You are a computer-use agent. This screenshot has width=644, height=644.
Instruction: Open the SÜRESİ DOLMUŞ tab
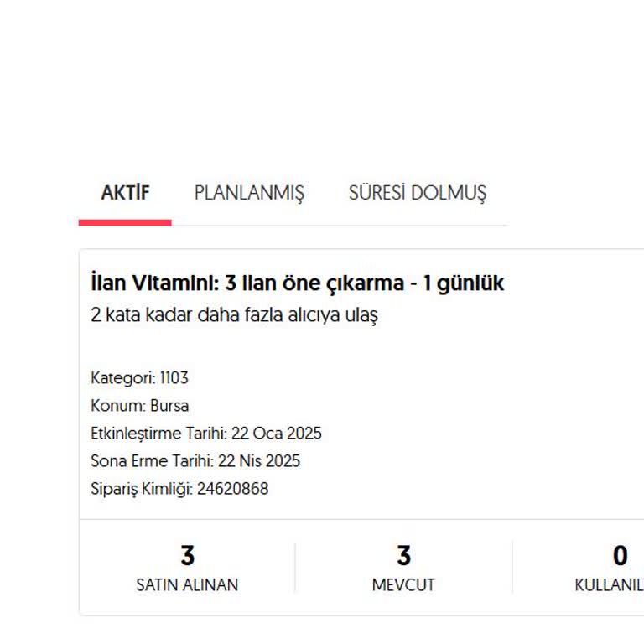(418, 193)
